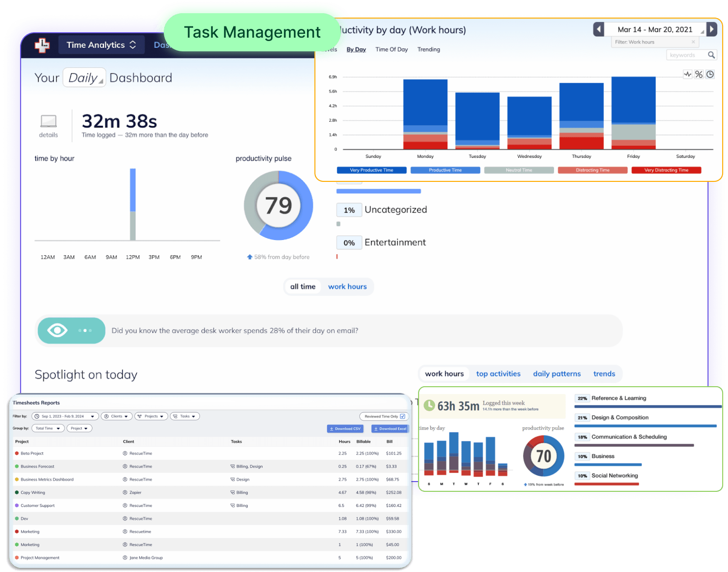Click the 12PM bar in time by hour
728x572 pixels.
132,204
